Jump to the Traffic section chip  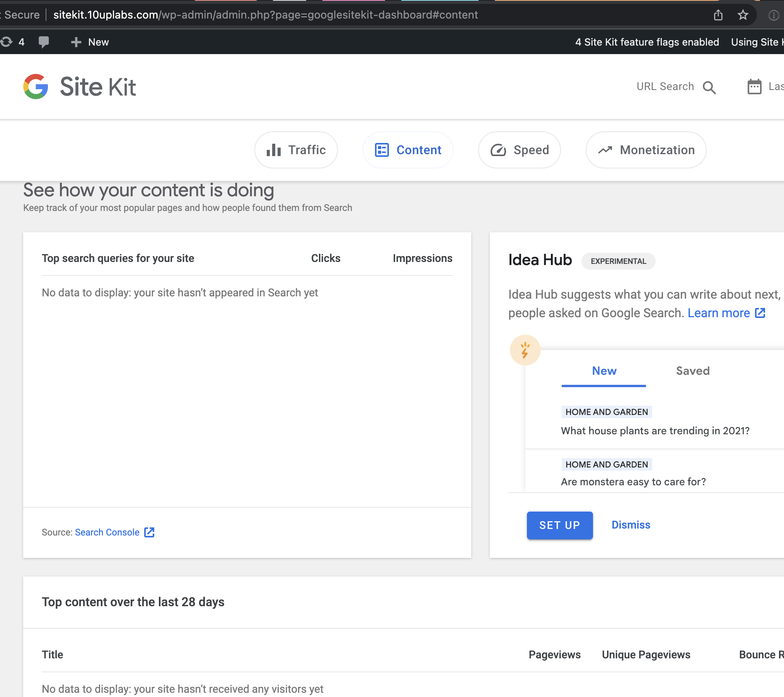pyautogui.click(x=296, y=150)
